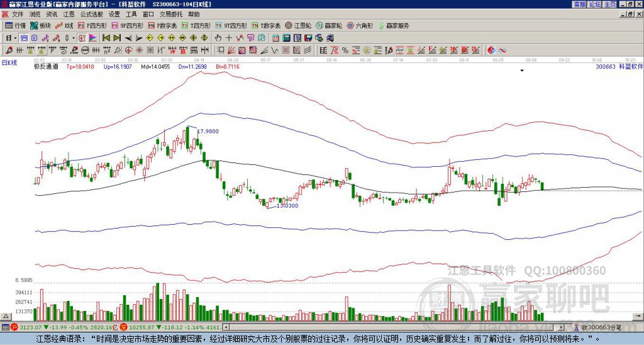Click the 主页 button

coord(610,4)
